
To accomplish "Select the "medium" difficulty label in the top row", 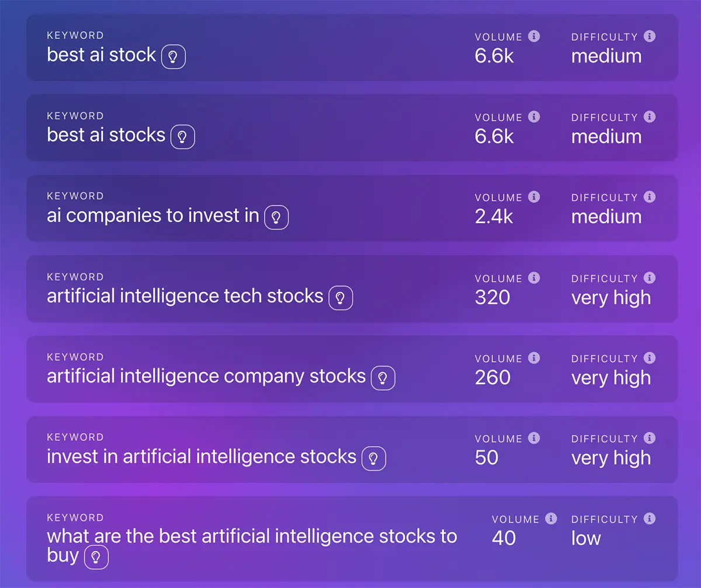I will coord(606,56).
